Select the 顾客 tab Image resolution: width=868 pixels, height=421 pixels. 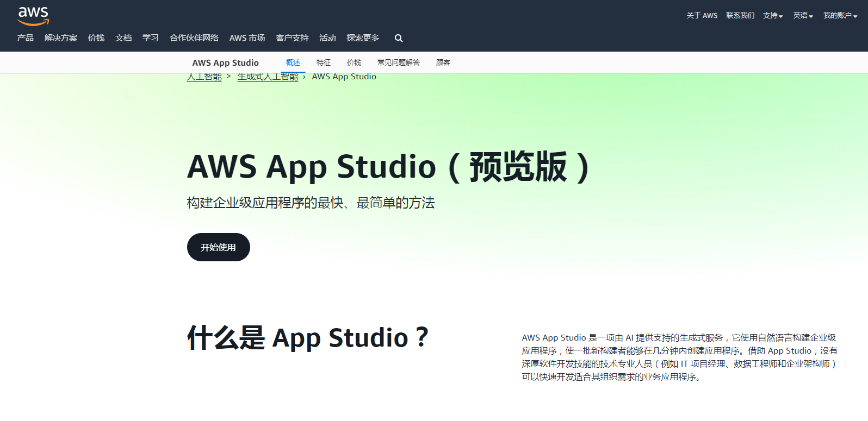coord(443,63)
